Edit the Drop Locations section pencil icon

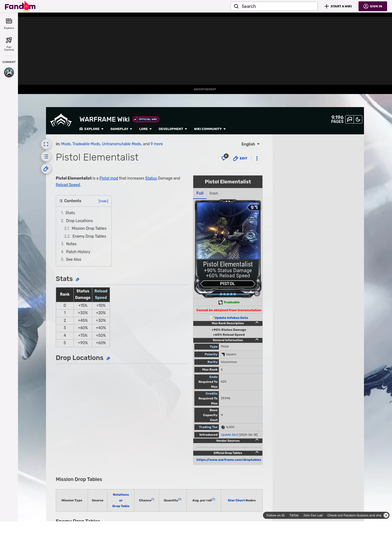click(x=108, y=358)
